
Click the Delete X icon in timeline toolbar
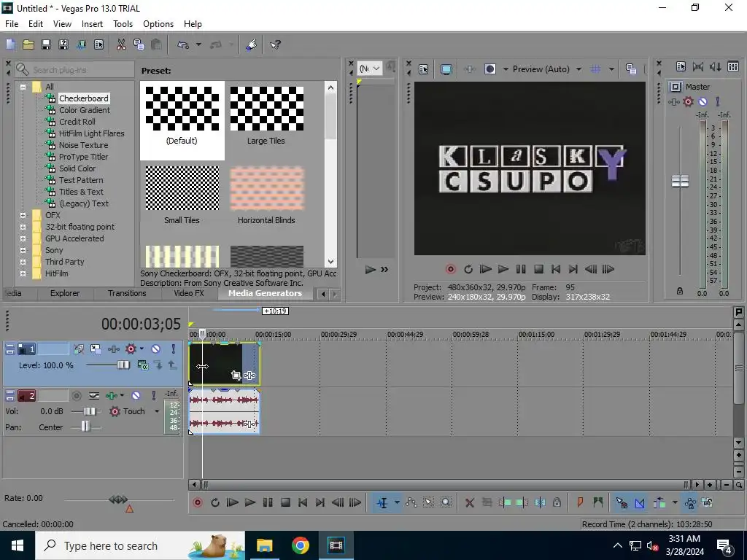click(x=469, y=502)
